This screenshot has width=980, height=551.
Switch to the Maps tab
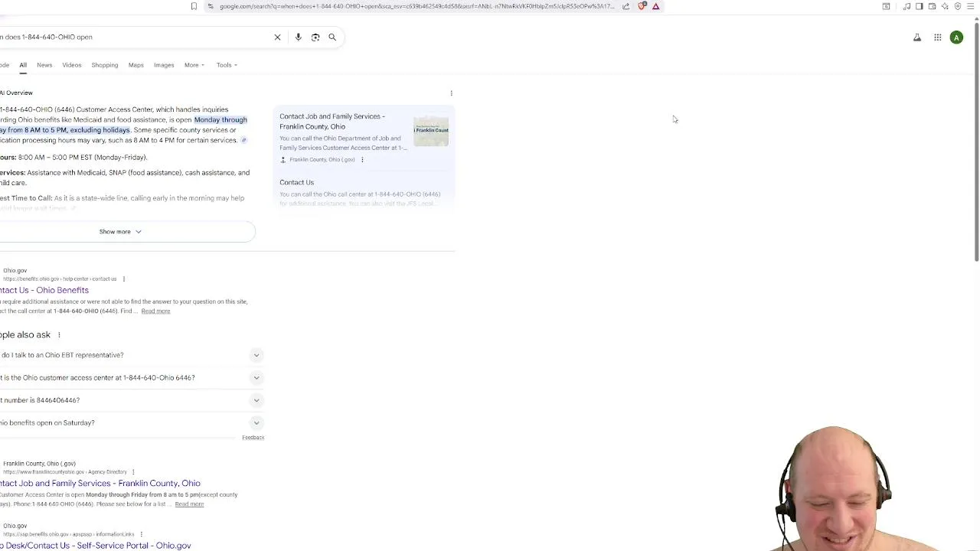pos(136,65)
